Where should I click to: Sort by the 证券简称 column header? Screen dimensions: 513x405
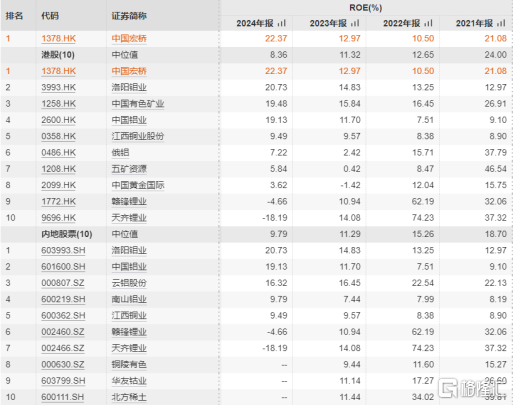click(129, 16)
